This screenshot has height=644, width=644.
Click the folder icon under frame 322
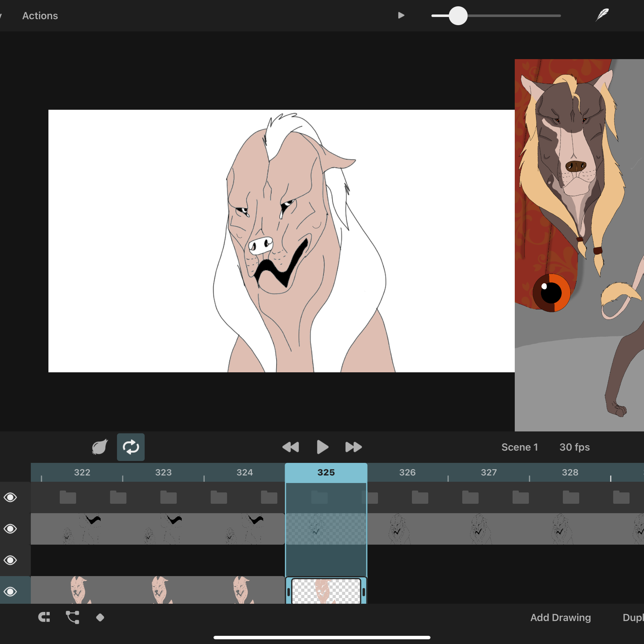(68, 497)
